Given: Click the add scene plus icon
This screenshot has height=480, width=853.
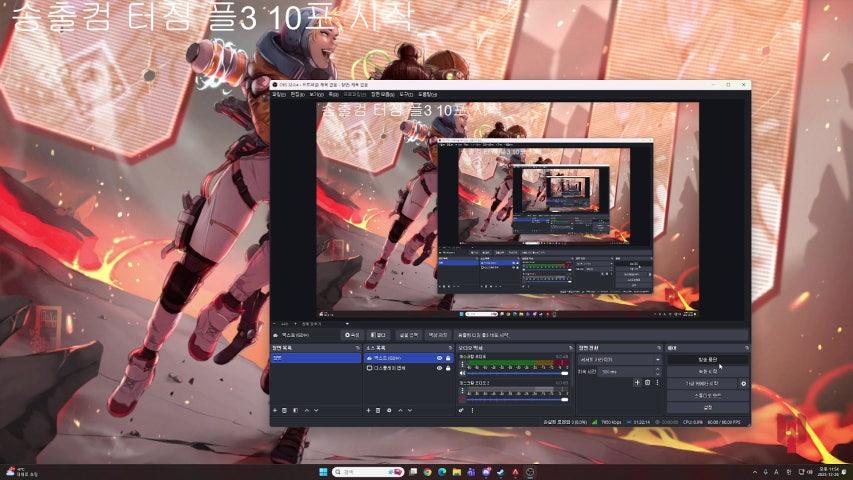Looking at the screenshot, I should click(x=275, y=410).
